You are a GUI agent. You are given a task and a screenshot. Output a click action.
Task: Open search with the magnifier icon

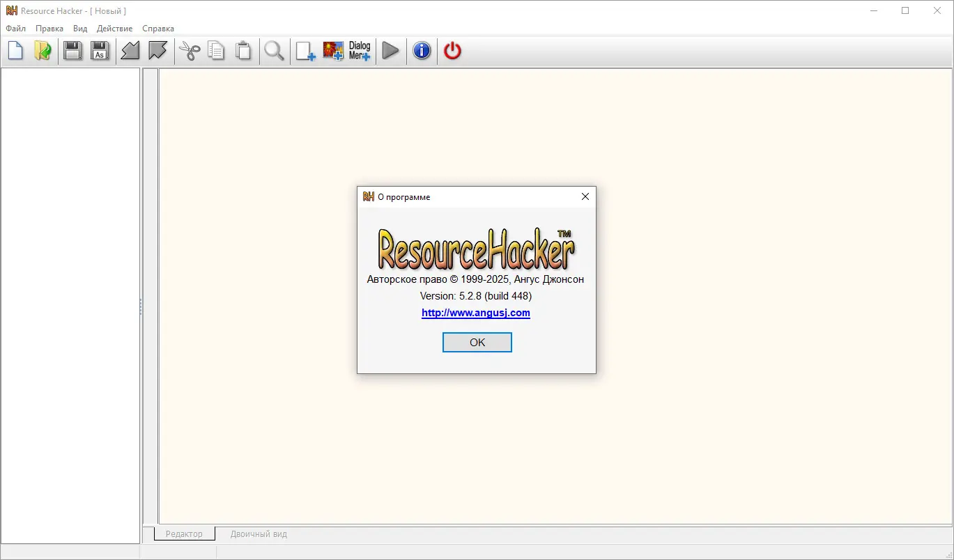point(275,51)
